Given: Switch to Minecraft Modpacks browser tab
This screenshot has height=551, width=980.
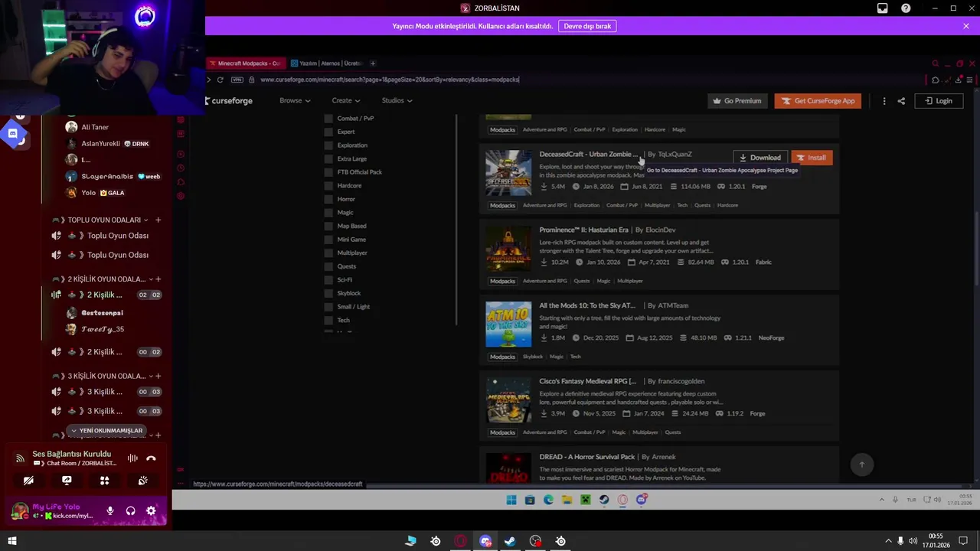Looking at the screenshot, I should point(246,64).
